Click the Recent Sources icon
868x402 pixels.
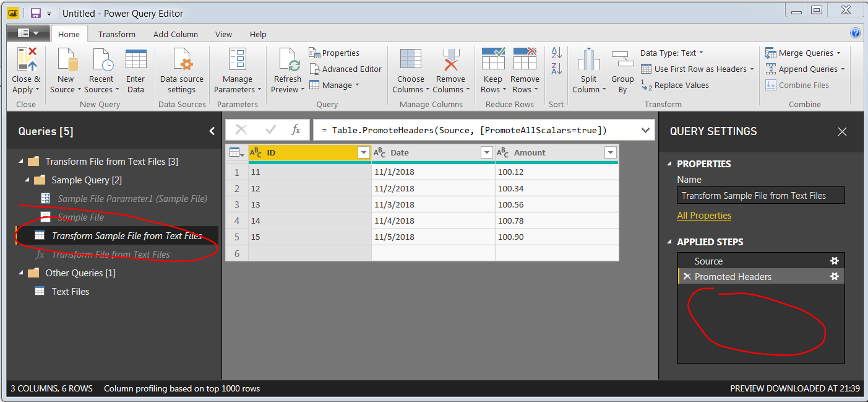point(101,59)
